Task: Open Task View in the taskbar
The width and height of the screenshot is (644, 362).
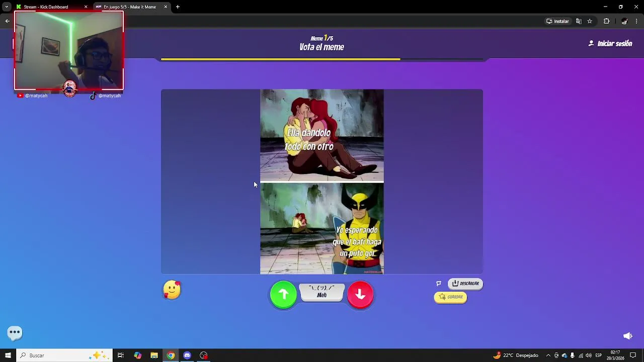Action: pos(121,355)
